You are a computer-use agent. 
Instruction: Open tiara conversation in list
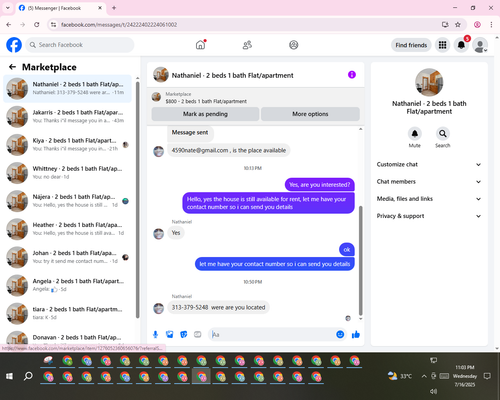[68, 313]
